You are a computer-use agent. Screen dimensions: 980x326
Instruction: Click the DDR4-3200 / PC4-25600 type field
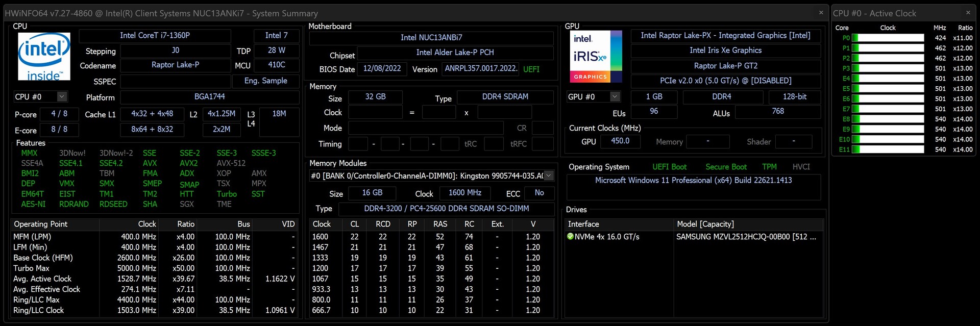(447, 209)
